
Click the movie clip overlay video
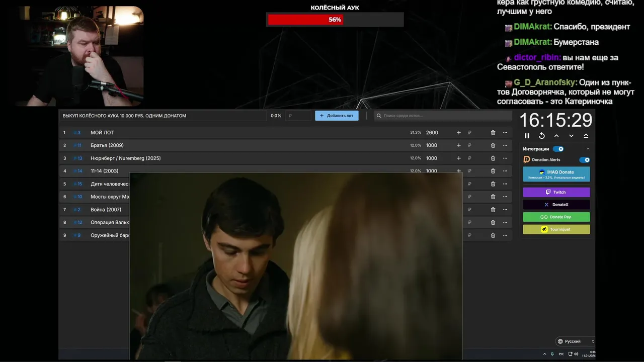coord(296,266)
